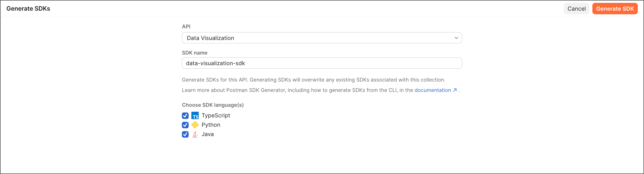Image resolution: width=644 pixels, height=174 pixels.
Task: Click the API field label
Action: 186,26
